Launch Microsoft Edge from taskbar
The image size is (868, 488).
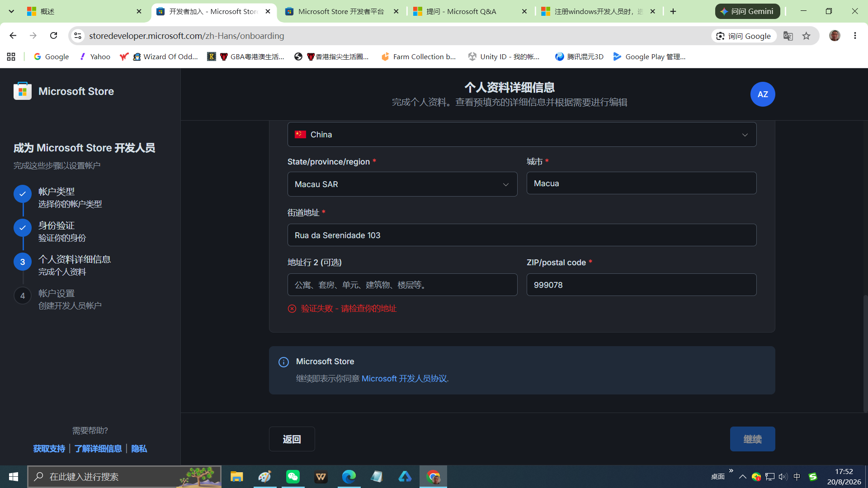(x=349, y=477)
